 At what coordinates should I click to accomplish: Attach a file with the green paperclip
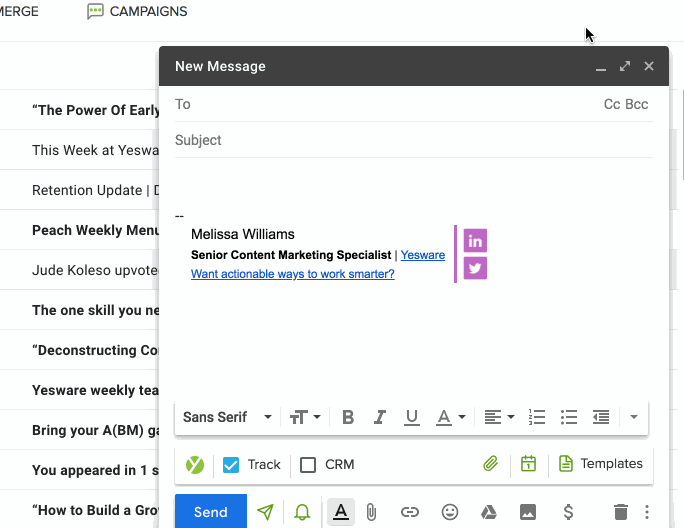490,464
